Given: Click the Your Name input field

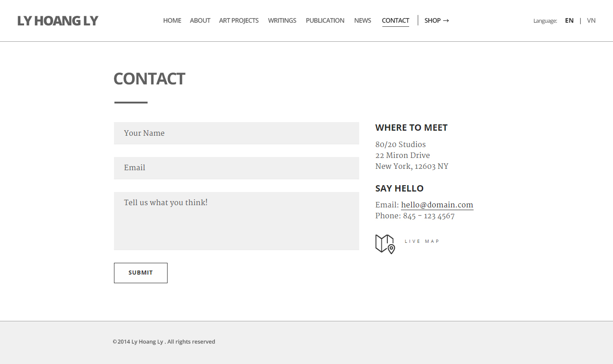Looking at the screenshot, I should point(237,133).
